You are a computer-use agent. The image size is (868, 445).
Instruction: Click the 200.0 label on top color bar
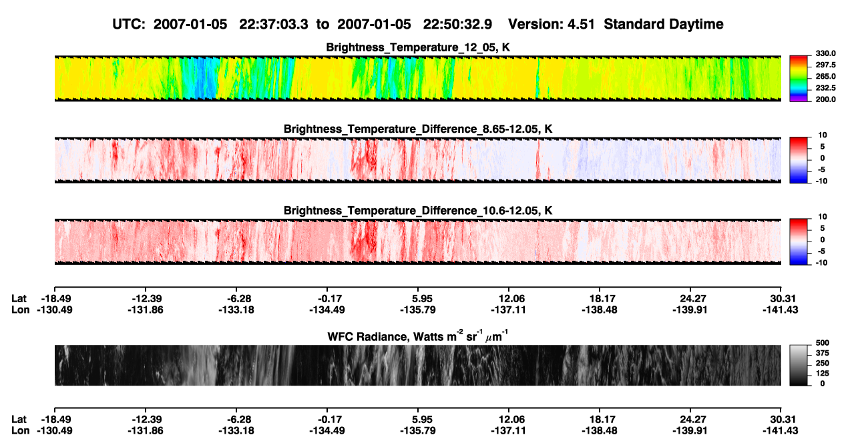click(826, 99)
